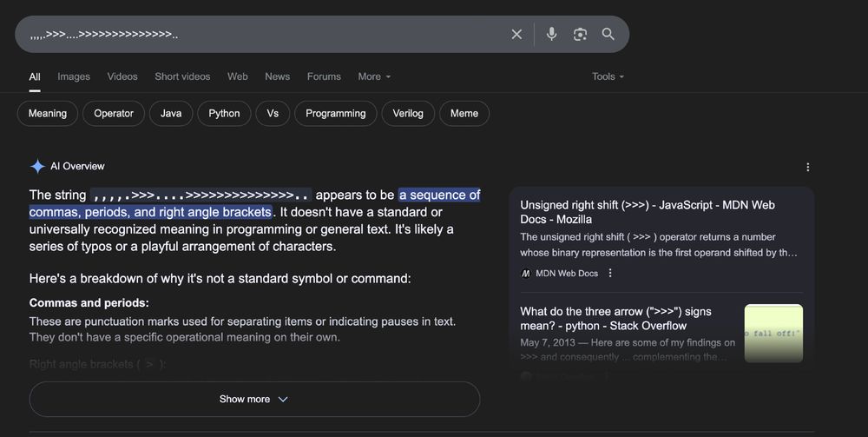Select the Web results tab

[x=238, y=76]
